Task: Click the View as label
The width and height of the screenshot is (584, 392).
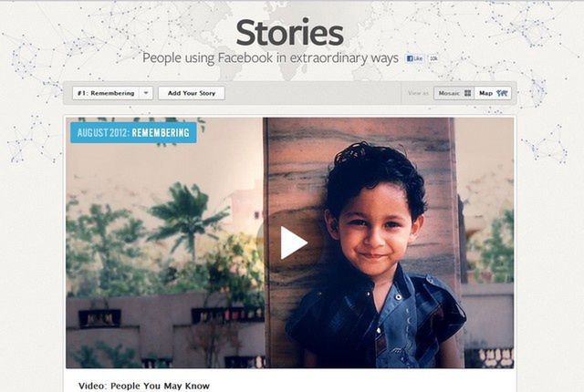Action: click(418, 93)
